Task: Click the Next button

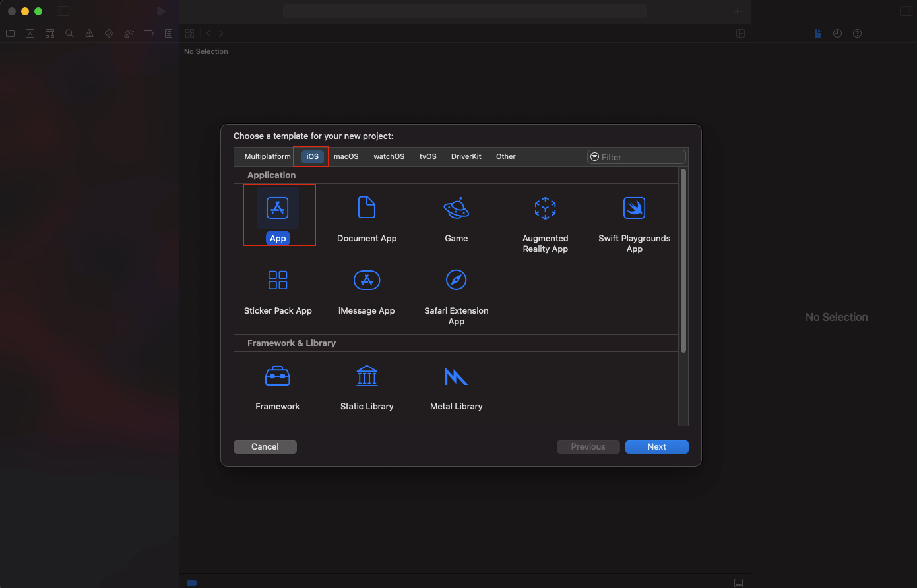Action: [657, 447]
